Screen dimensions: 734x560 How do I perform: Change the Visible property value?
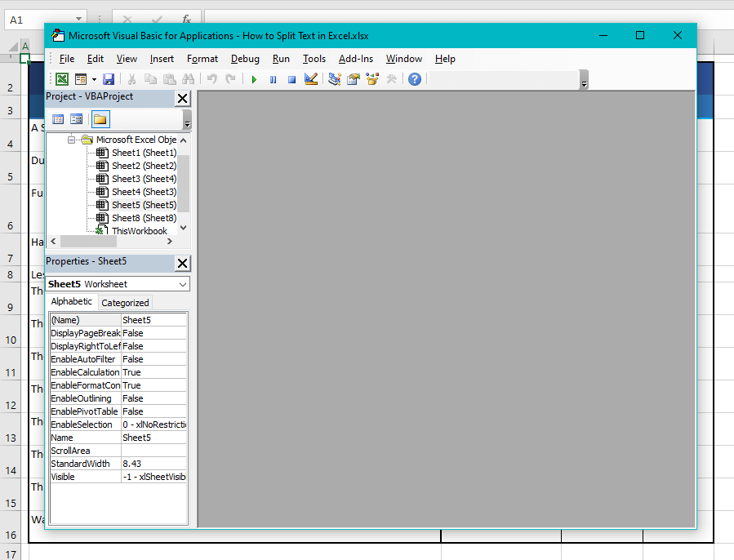coord(152,476)
